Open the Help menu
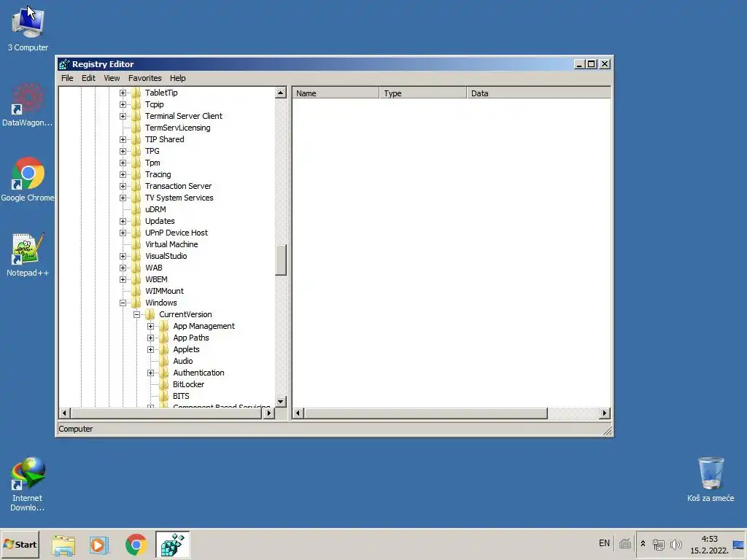The height and width of the screenshot is (560, 747). click(178, 78)
